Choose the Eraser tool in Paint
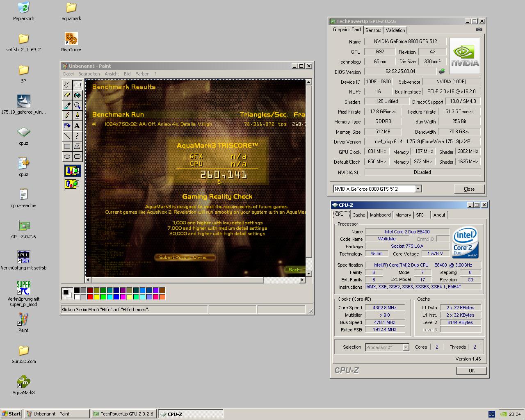 point(67,95)
